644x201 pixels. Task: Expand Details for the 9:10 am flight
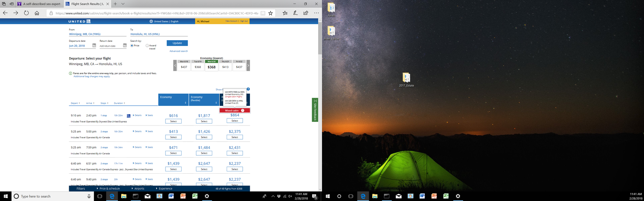click(137, 115)
